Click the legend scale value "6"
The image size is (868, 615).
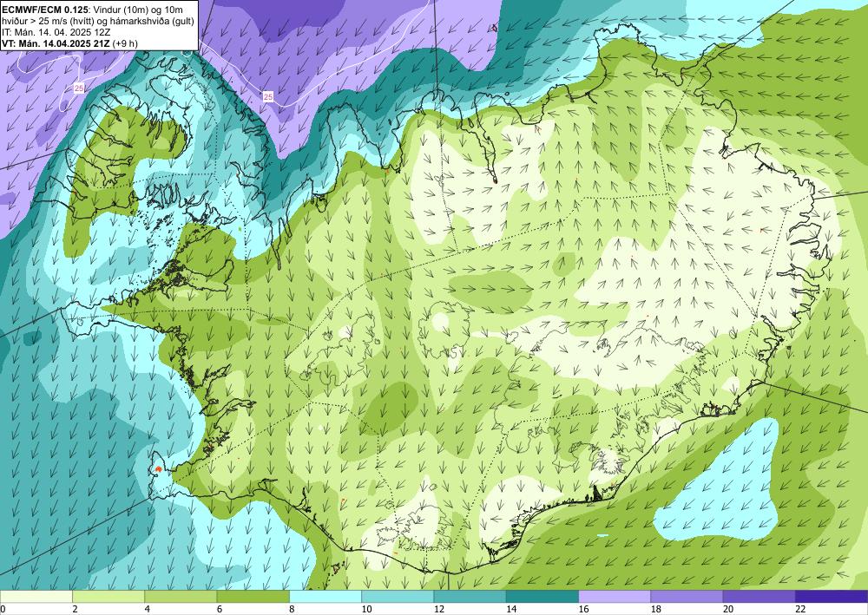[220, 609]
